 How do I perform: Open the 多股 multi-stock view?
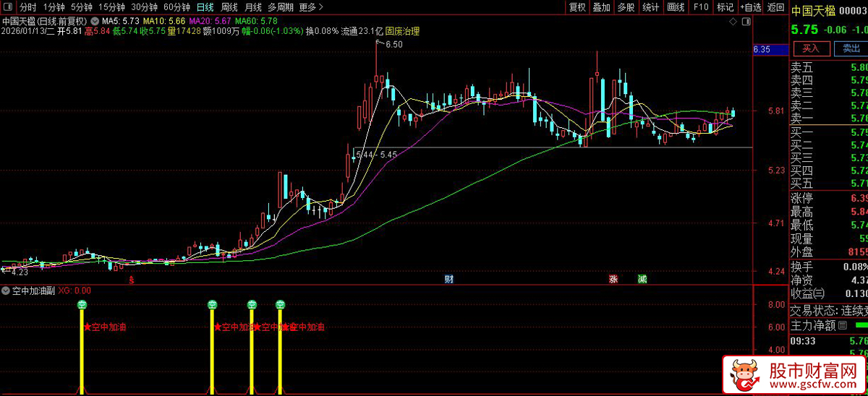[x=626, y=7]
